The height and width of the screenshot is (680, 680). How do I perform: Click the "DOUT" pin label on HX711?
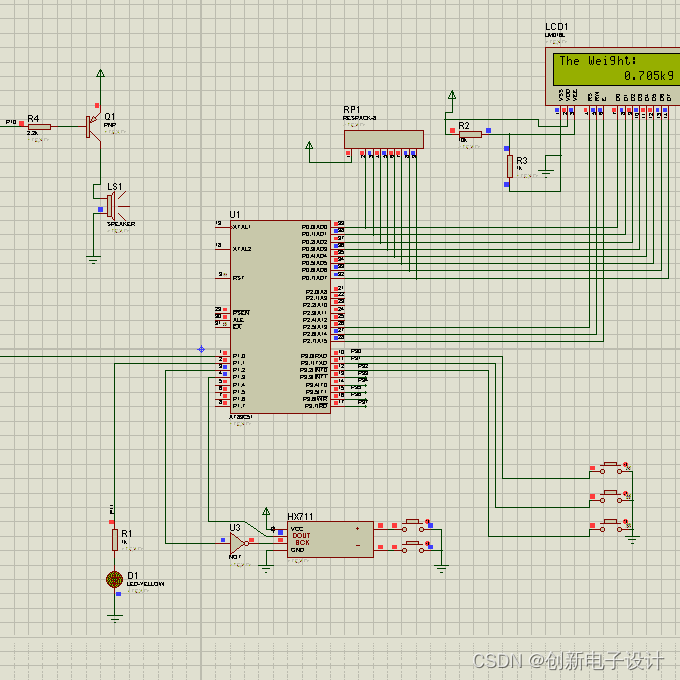coord(301,536)
